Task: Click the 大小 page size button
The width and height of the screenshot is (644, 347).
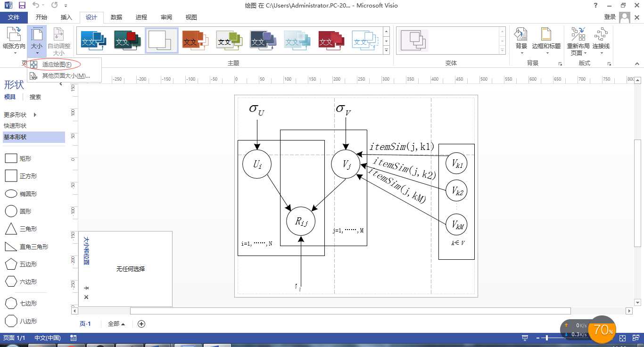Action: pos(37,41)
